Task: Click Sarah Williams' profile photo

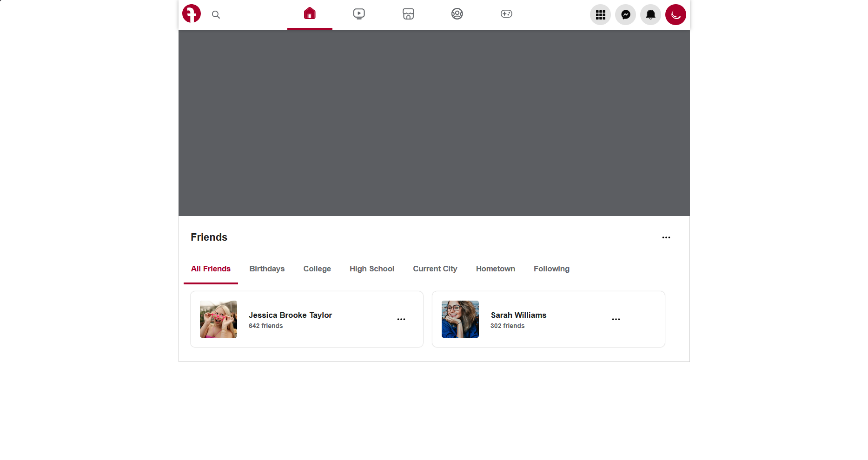Action: (x=460, y=319)
